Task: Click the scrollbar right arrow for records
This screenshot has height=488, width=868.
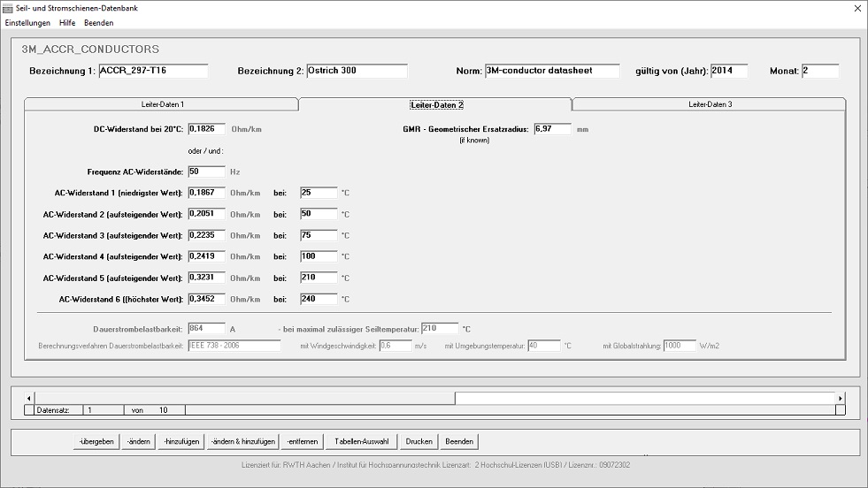Action: point(840,399)
